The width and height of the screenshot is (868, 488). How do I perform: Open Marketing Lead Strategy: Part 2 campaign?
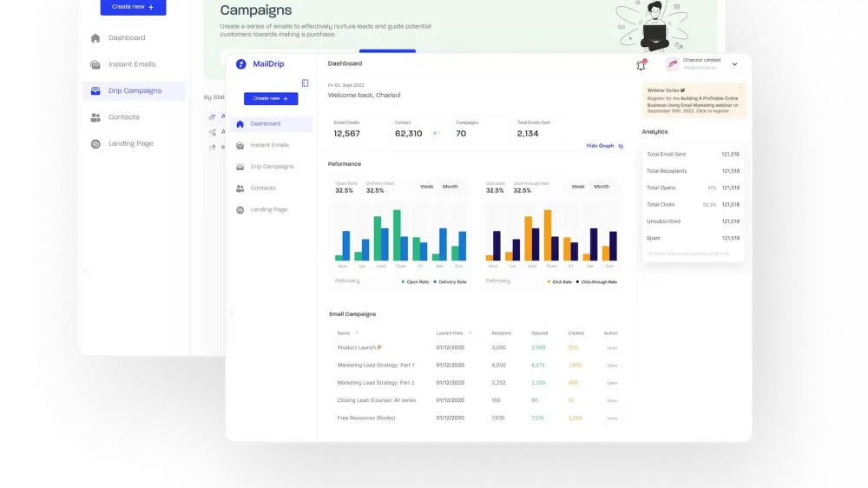(x=612, y=383)
